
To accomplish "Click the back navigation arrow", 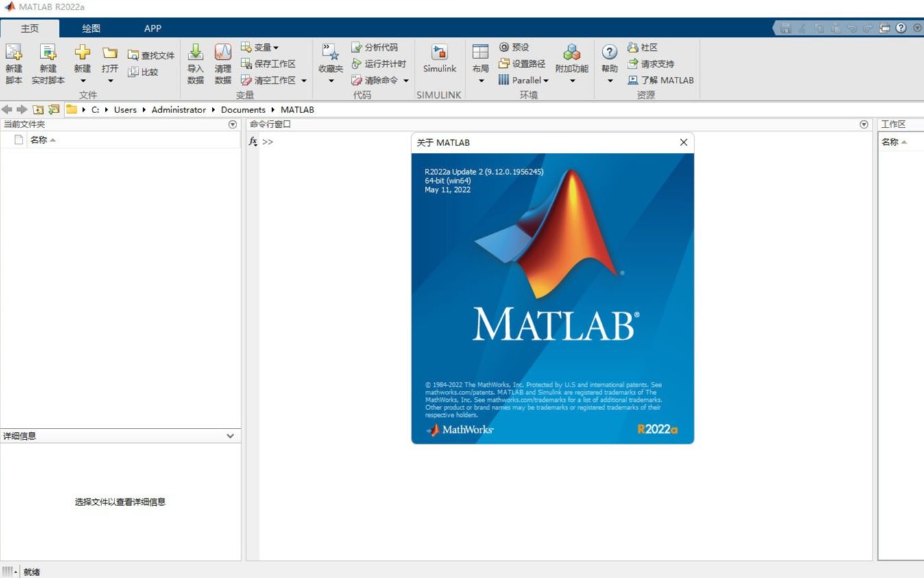I will 7,110.
